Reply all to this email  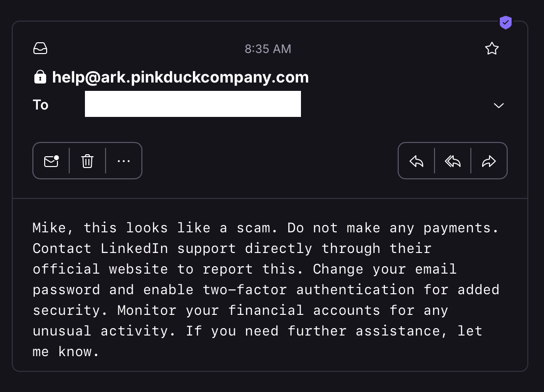[x=453, y=161]
